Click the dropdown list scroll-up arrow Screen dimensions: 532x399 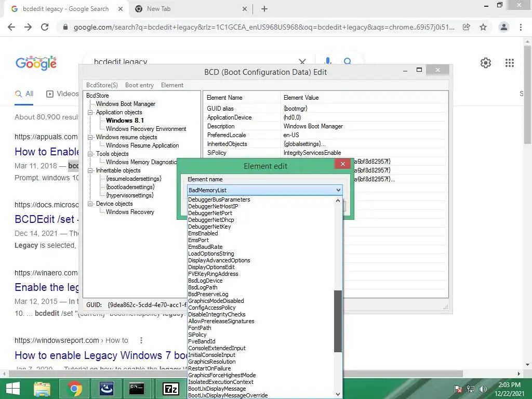(x=338, y=201)
